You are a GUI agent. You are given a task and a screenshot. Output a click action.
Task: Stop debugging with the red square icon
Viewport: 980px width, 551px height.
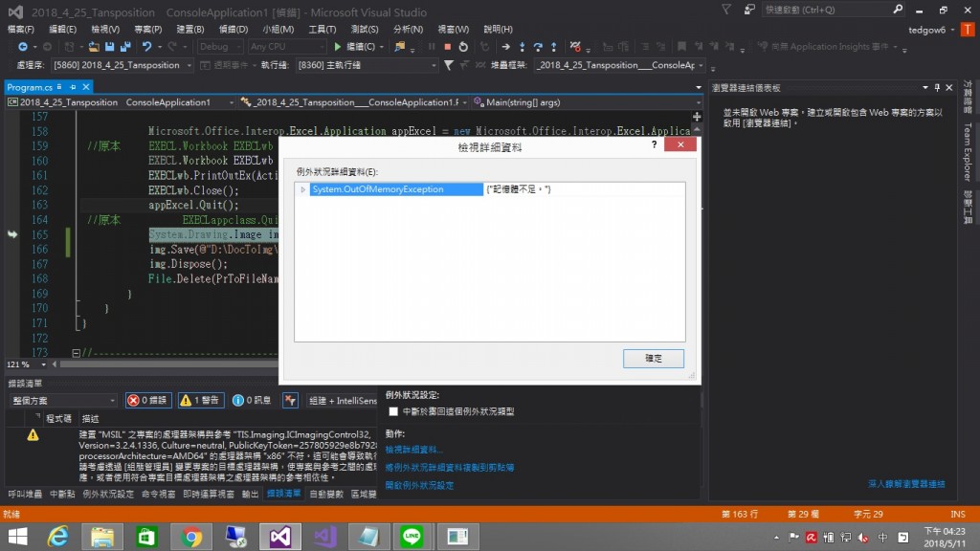(448, 47)
